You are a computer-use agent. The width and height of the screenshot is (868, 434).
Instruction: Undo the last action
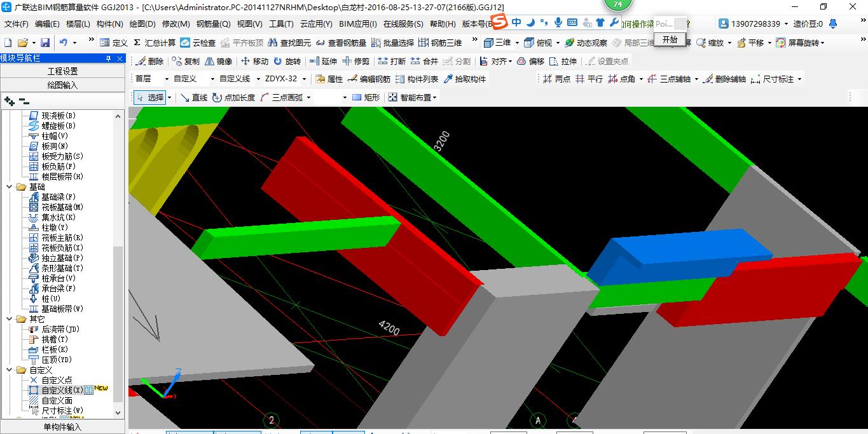(64, 43)
